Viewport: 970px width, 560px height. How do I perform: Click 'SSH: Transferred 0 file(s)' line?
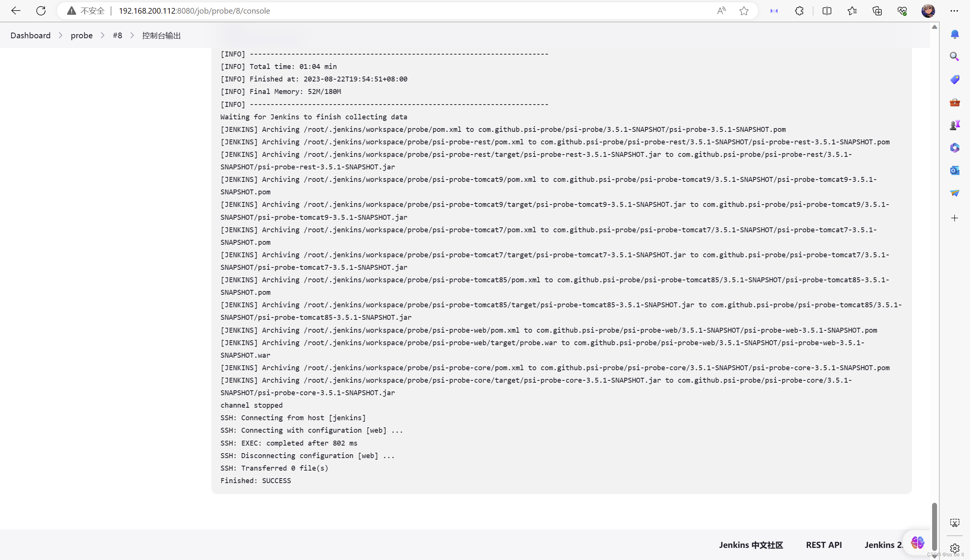[274, 468]
